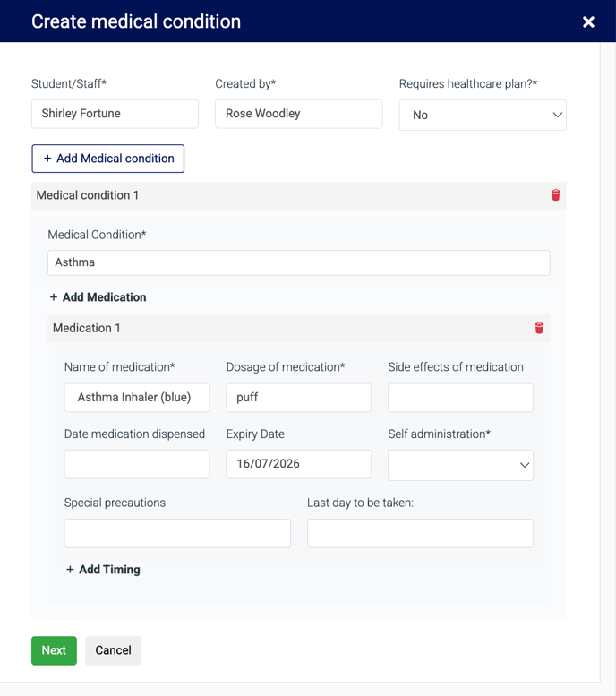The image size is (616, 696).
Task: Click Date medication dispensed field
Action: 137,464
